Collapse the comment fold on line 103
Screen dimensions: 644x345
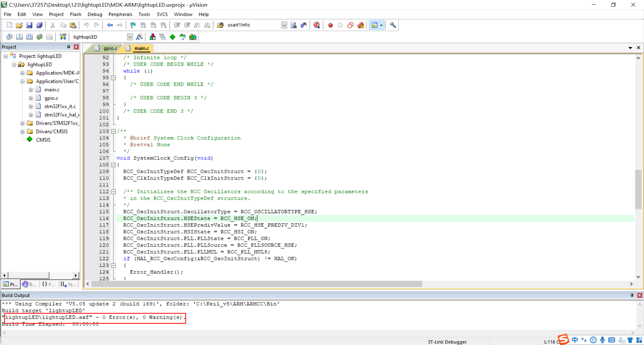(x=113, y=131)
